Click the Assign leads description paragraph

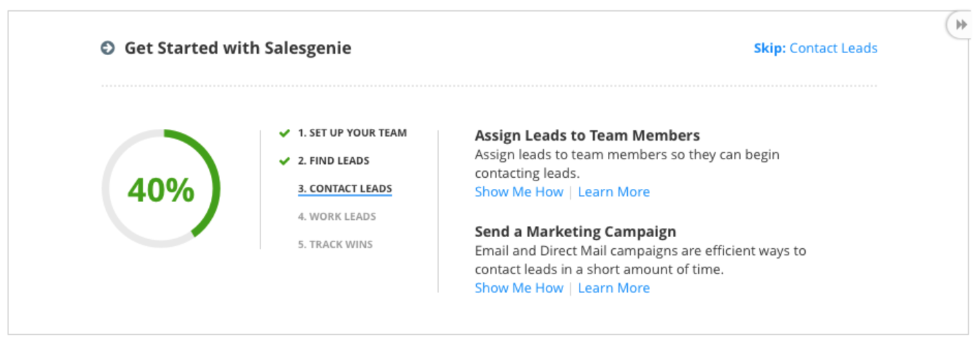click(x=627, y=163)
